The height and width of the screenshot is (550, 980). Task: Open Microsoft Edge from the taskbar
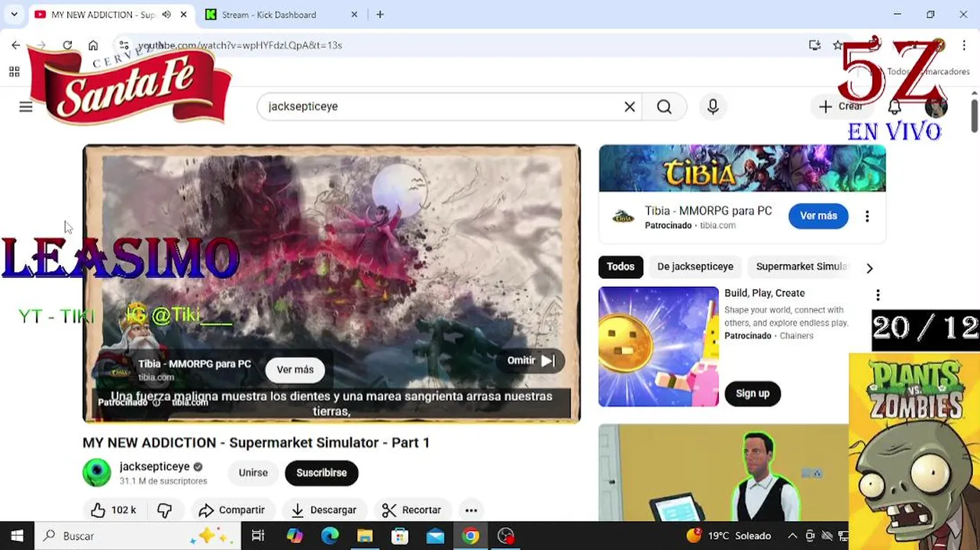[330, 536]
